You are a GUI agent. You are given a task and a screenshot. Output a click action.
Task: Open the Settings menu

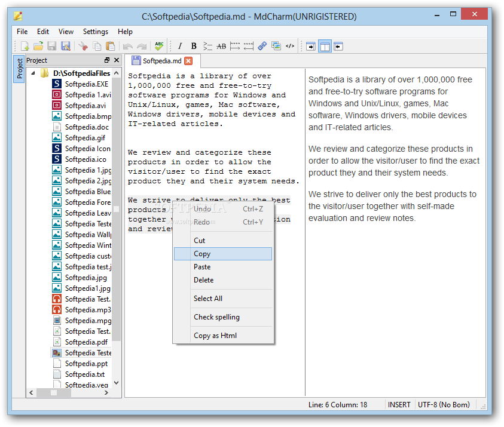(x=96, y=32)
